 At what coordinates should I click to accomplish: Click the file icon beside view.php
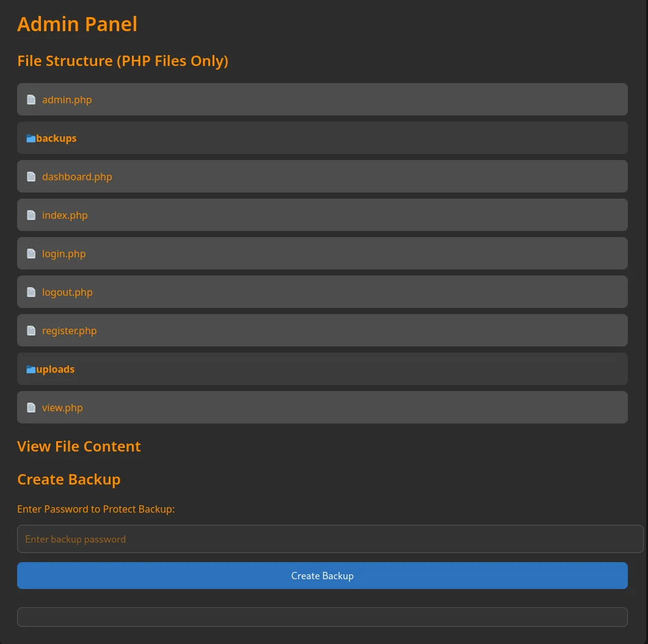coord(31,408)
